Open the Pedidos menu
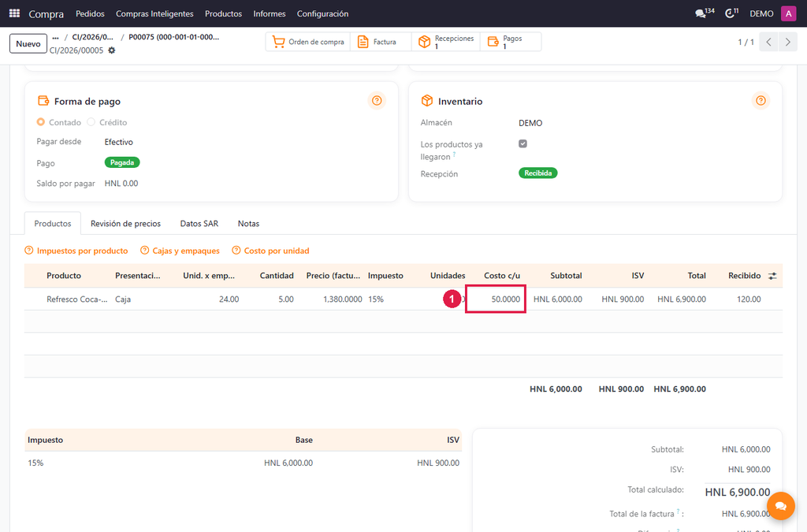The image size is (807, 532). 90,13
